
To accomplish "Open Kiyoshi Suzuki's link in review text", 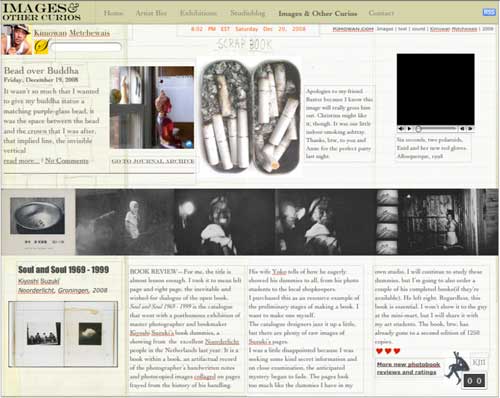I will [x=152, y=333].
